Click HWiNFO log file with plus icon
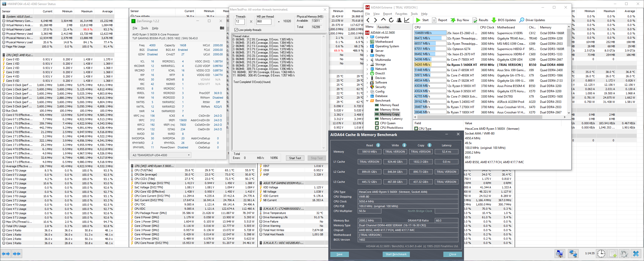The height and width of the screenshot is (261, 644). (613, 253)
